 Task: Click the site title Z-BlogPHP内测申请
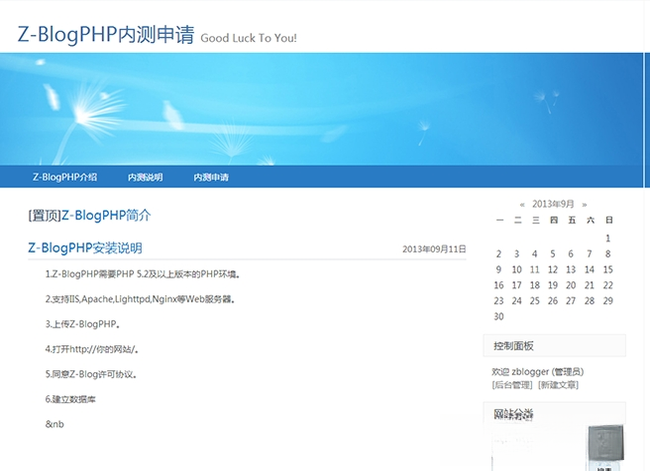pos(106,34)
